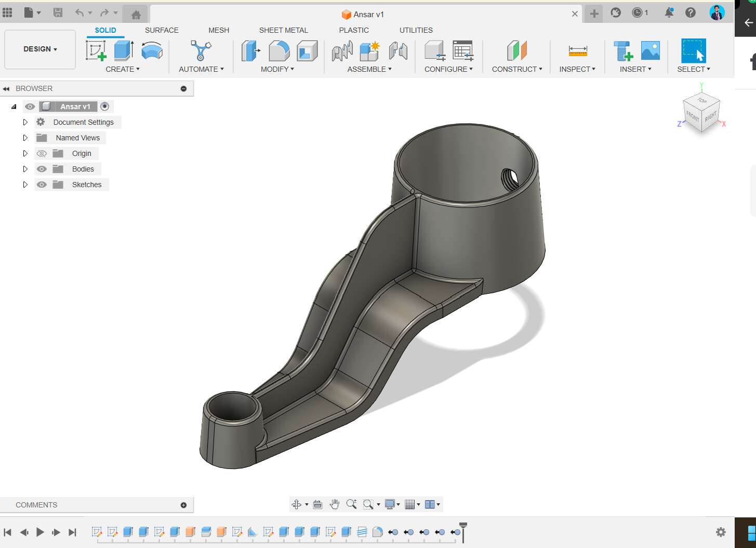Open the CREATE dropdown menu
The height and width of the screenshot is (548, 756).
coord(123,69)
